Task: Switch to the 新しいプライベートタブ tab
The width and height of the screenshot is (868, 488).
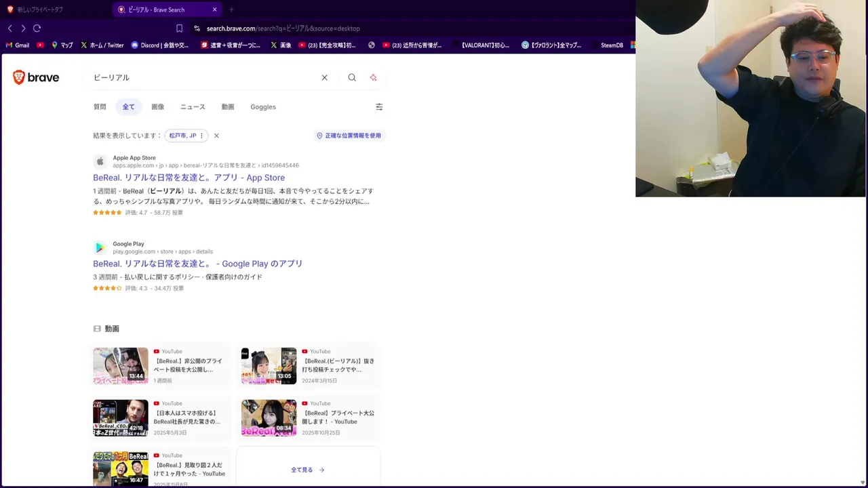Action: 40,9
